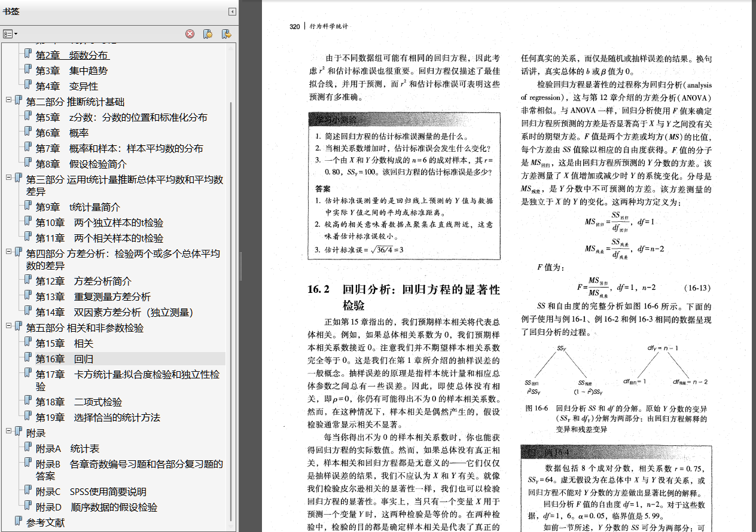Open bookmark 附录B 各章奇数编号习题
This screenshot has width=756, height=532.
129,470
